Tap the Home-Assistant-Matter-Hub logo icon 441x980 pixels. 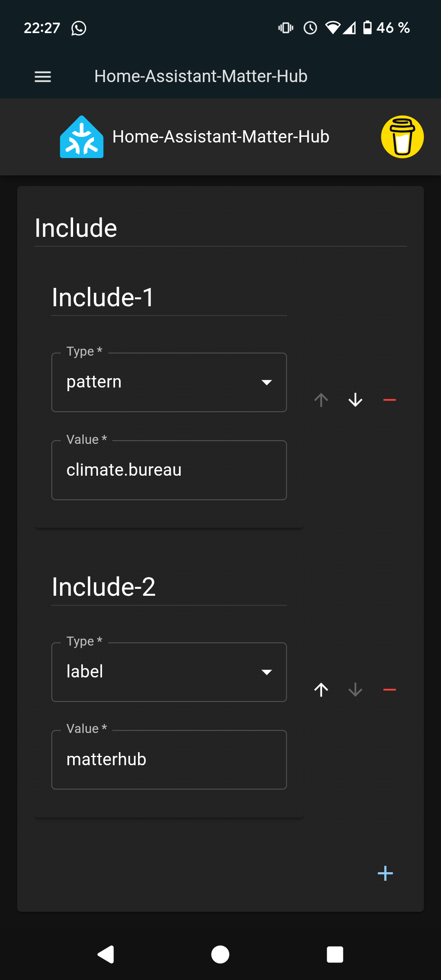tap(82, 137)
